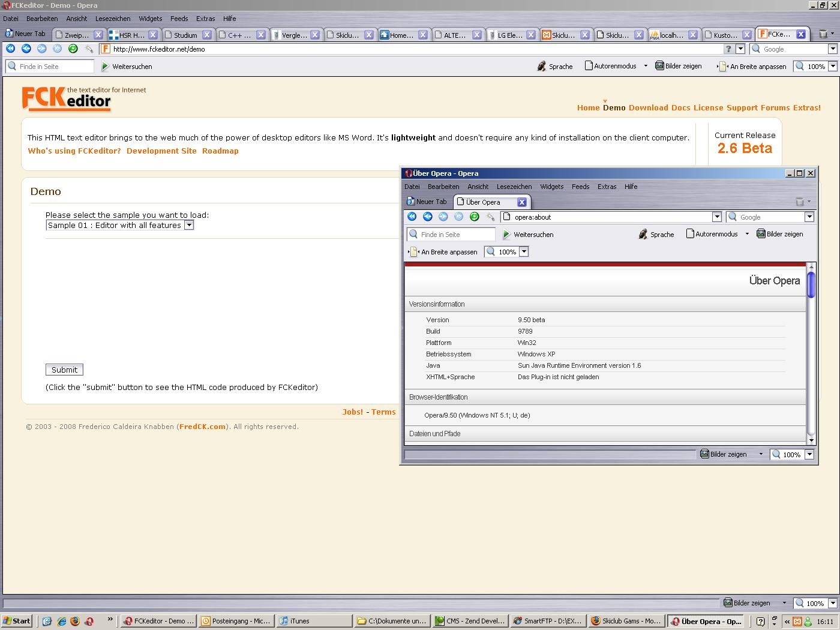Image resolution: width=840 pixels, height=630 pixels.
Task: Click Weitersuchen play arrow in main window
Action: (x=105, y=67)
